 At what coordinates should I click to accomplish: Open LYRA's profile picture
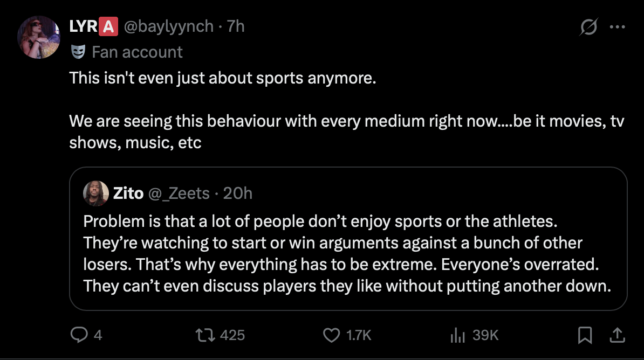click(39, 37)
